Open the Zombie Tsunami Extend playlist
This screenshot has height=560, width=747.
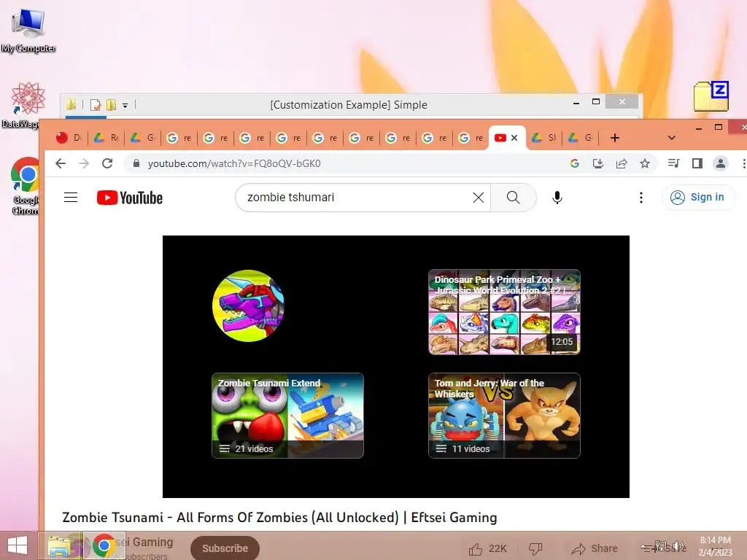click(x=287, y=416)
